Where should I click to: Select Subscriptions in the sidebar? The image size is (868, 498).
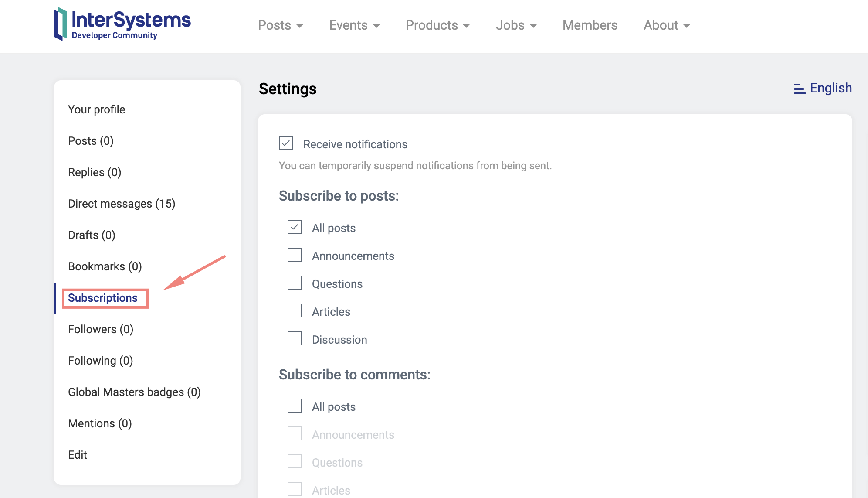pos(103,298)
